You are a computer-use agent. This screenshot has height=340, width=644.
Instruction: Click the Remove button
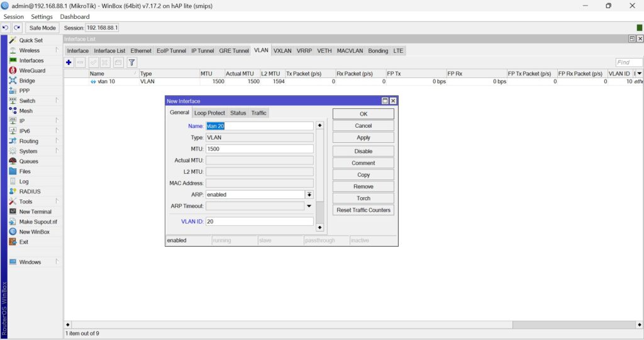[x=364, y=186]
